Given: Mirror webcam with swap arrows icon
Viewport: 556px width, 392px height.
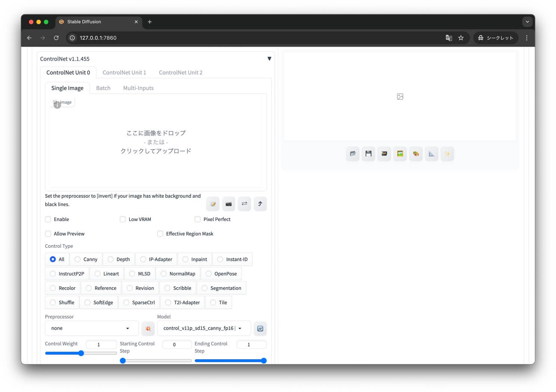Looking at the screenshot, I should click(244, 204).
